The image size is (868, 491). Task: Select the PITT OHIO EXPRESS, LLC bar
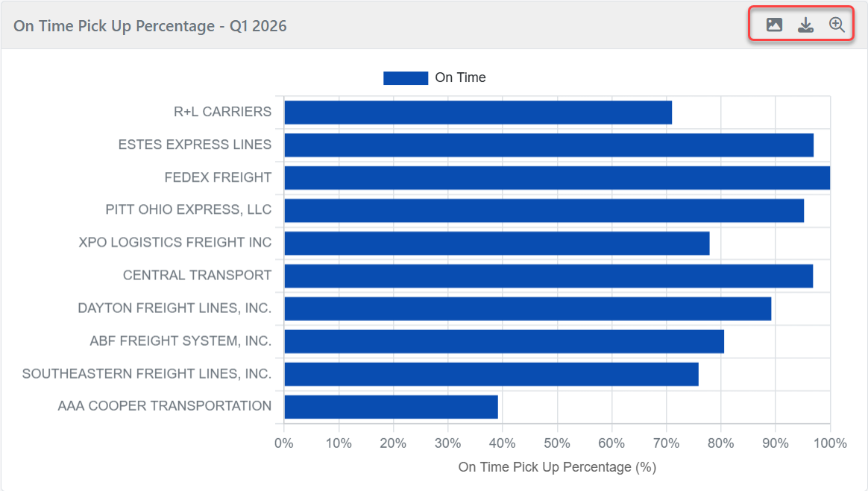544,211
